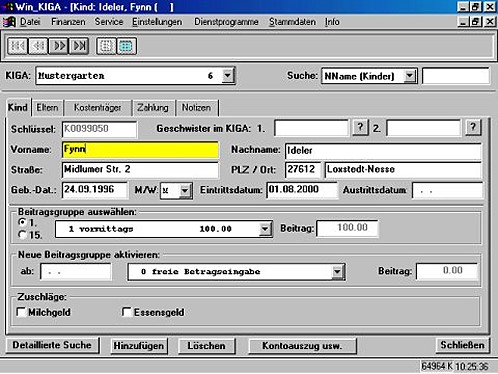The height and width of the screenshot is (374, 498).
Task: Click the teal table view icon
Action: (x=126, y=46)
